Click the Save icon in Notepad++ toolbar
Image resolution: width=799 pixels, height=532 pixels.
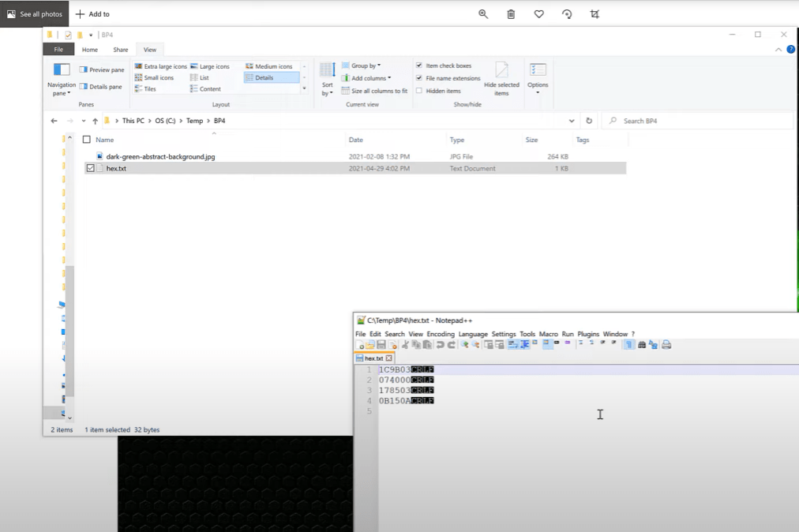click(381, 345)
